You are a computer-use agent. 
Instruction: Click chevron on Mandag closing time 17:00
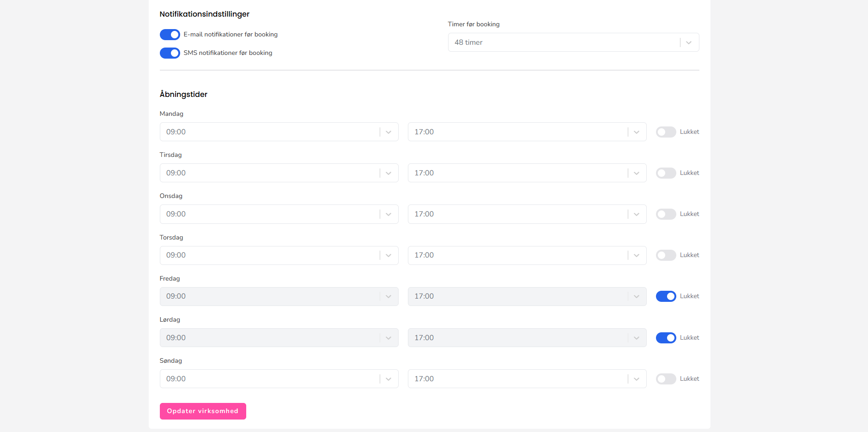click(x=636, y=132)
